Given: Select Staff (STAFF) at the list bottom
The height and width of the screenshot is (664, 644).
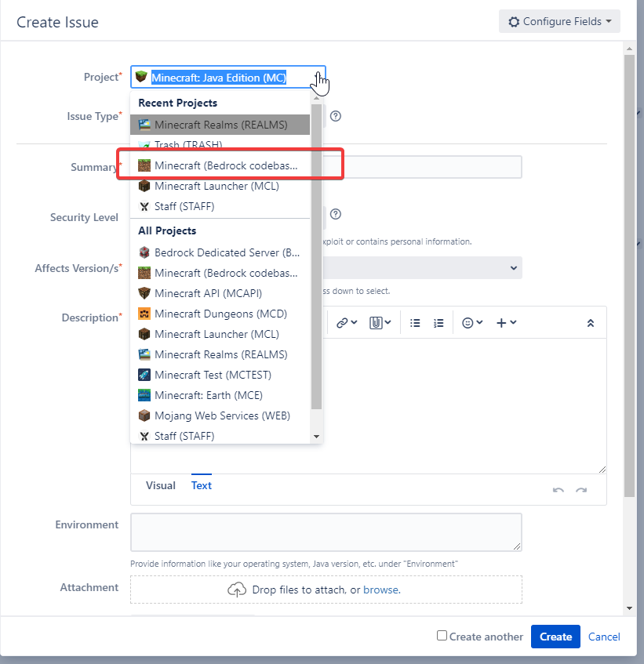Looking at the screenshot, I should [x=220, y=436].
